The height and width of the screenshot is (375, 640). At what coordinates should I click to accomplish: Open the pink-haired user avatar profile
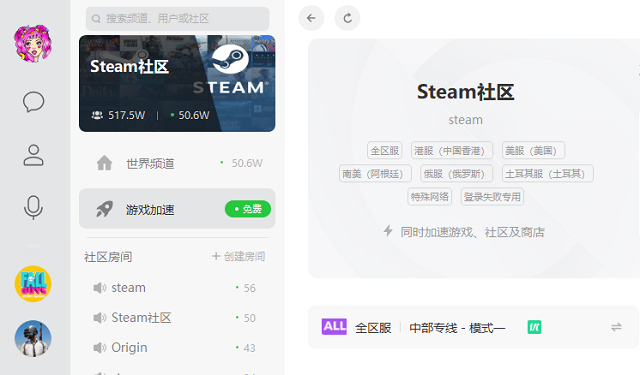click(x=33, y=43)
